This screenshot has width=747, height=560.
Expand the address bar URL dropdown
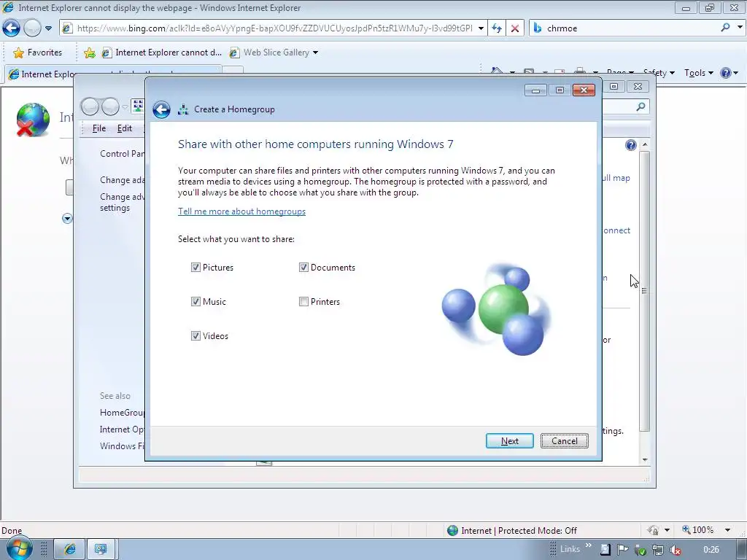(x=481, y=28)
